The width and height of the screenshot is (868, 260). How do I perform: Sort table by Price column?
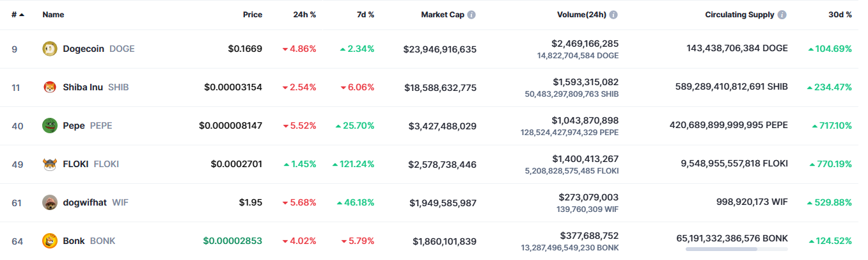tap(253, 15)
